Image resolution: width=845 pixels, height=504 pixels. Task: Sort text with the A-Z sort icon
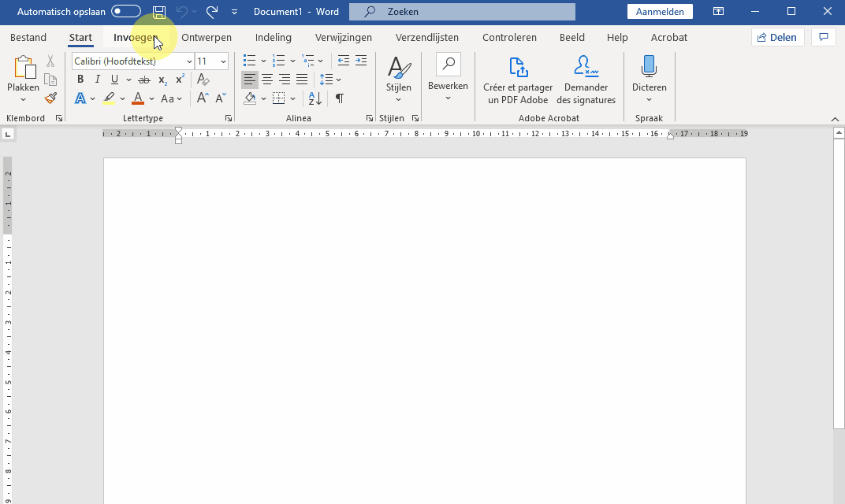(315, 98)
